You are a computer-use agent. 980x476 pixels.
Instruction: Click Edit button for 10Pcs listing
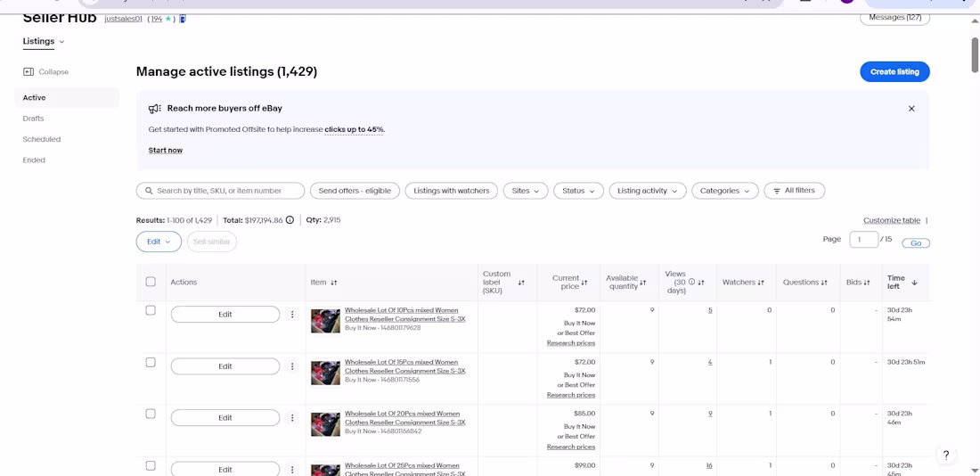pos(225,315)
